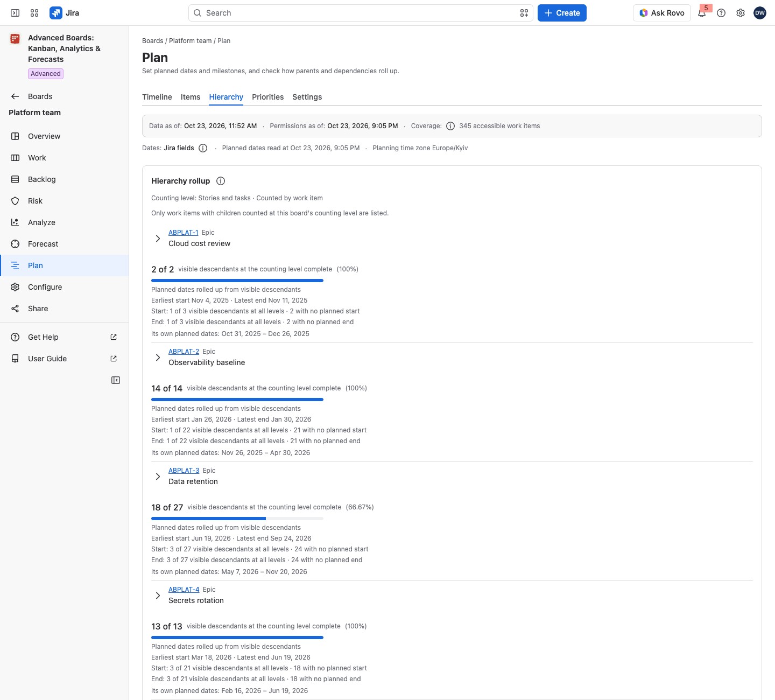The height and width of the screenshot is (700, 775).
Task: Click the Platform team breadcrumb
Action: [x=190, y=41]
